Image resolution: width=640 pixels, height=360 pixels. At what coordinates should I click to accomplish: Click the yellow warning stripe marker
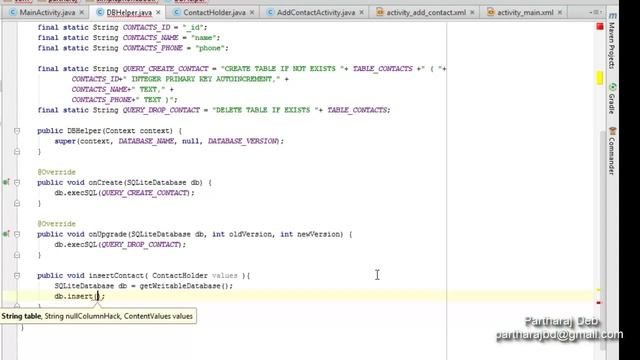click(x=600, y=78)
